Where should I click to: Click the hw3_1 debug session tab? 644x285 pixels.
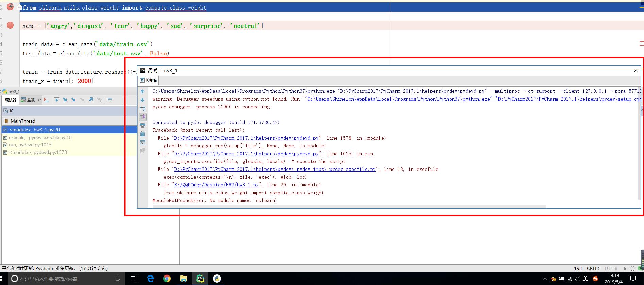coord(11,91)
